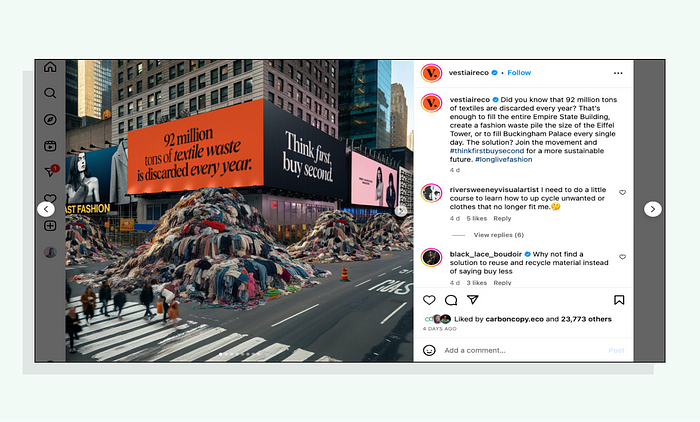Open Messages with the red notification badge
Screen dimensions: 700x422
coord(51,171)
